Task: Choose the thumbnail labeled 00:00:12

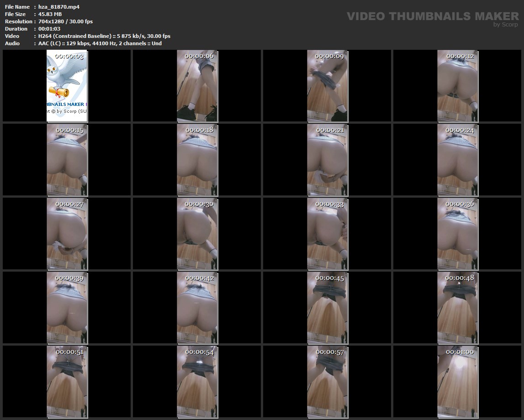Action: (458, 86)
